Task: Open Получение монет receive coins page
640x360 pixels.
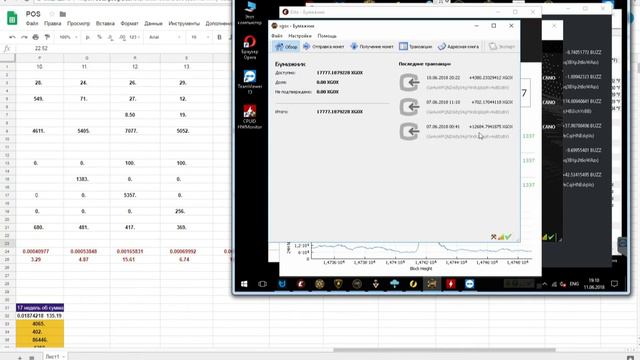Action: point(372,47)
